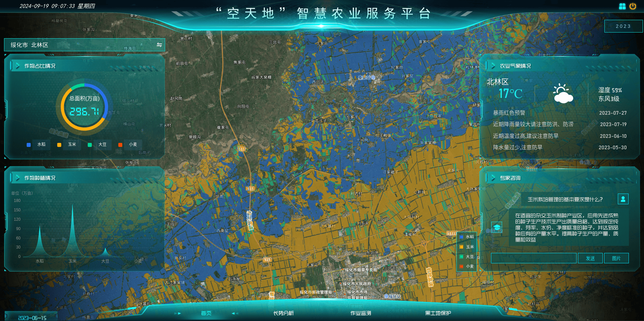
Task: Click the 单位 (万亩) unit label
Action: click(x=22, y=193)
